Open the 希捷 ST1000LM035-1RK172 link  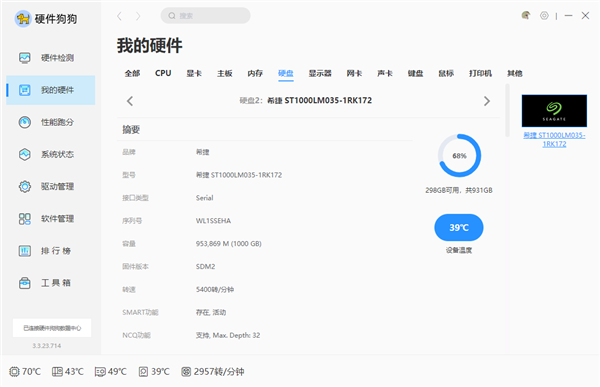click(x=554, y=140)
